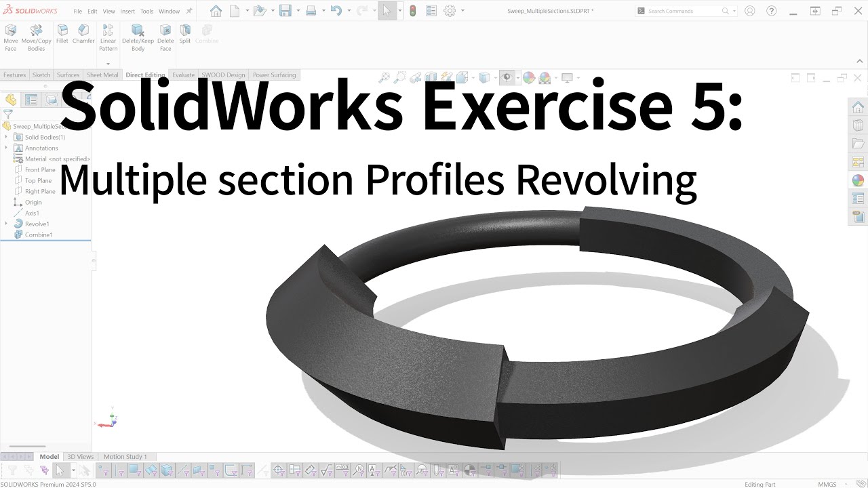
Task: Open Appearances tab in task pane
Action: pyautogui.click(x=858, y=180)
